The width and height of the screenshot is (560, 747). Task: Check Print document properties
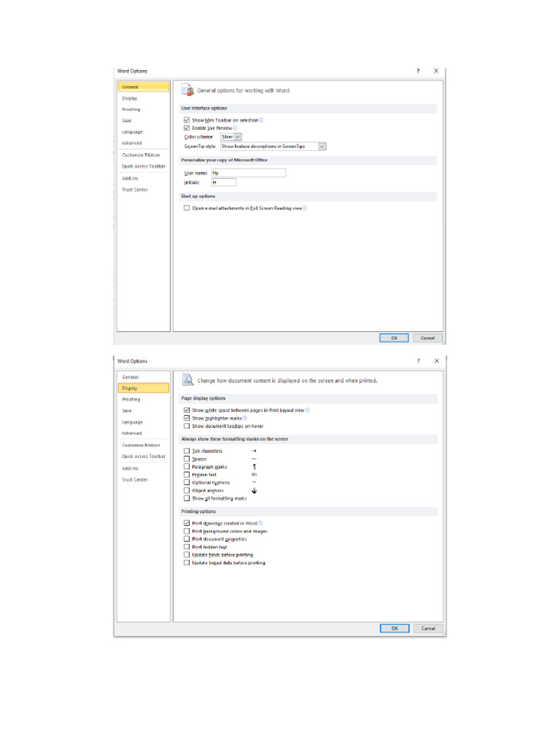point(187,539)
